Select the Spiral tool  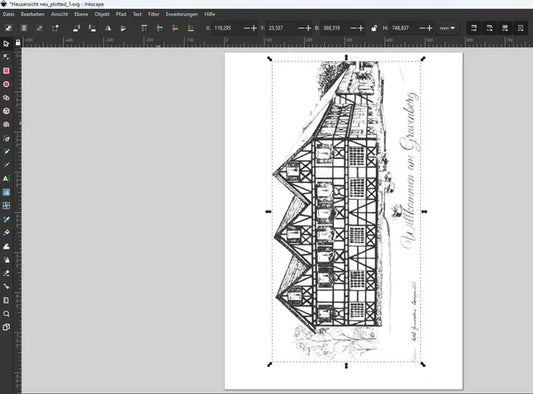6,125
